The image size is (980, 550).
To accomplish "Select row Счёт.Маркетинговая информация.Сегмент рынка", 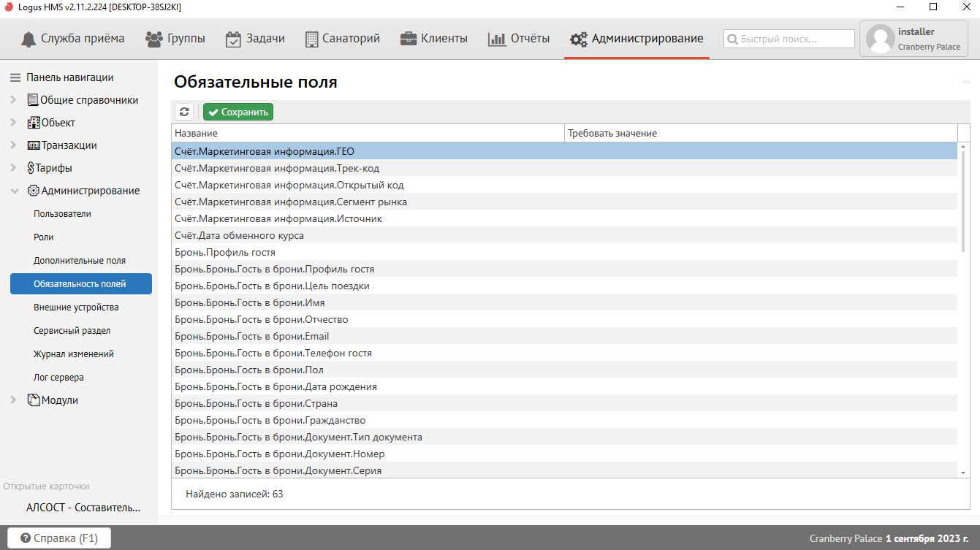I will (564, 202).
